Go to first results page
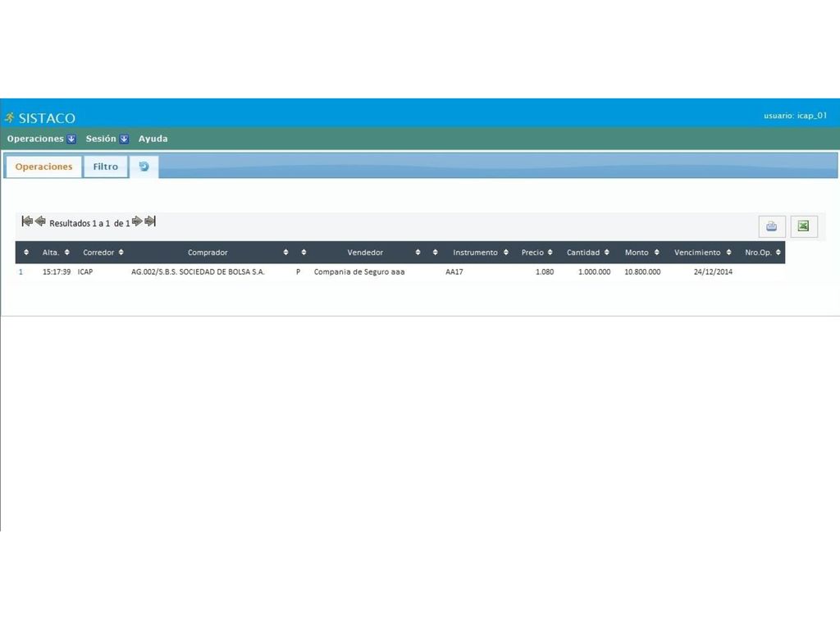 coord(27,221)
